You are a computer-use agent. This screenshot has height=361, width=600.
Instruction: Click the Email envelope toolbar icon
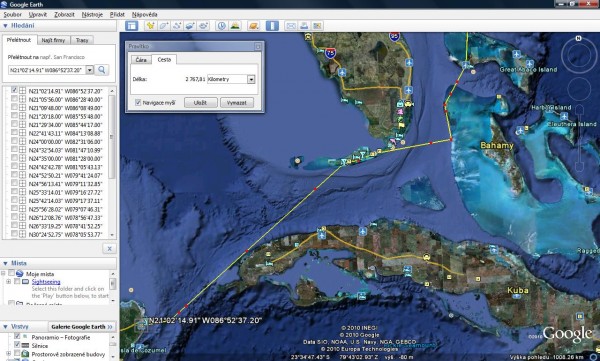point(291,26)
